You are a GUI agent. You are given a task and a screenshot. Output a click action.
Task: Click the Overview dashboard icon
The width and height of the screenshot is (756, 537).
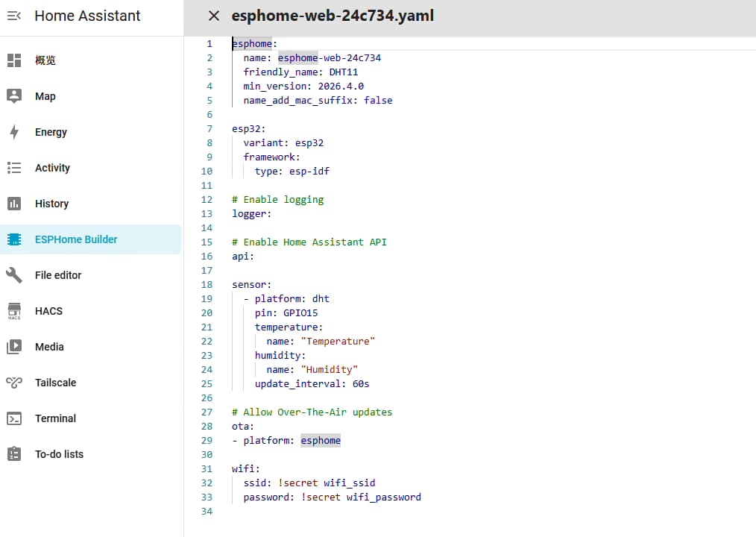coord(14,60)
